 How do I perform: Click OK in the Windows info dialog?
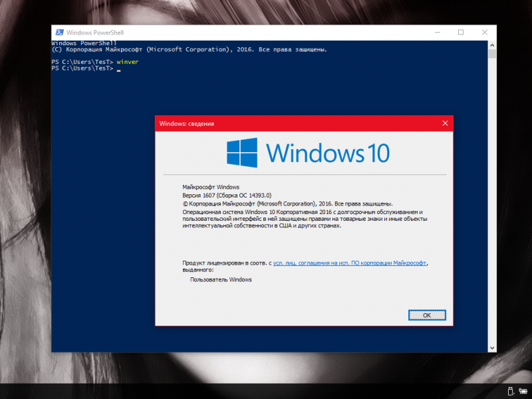click(427, 315)
